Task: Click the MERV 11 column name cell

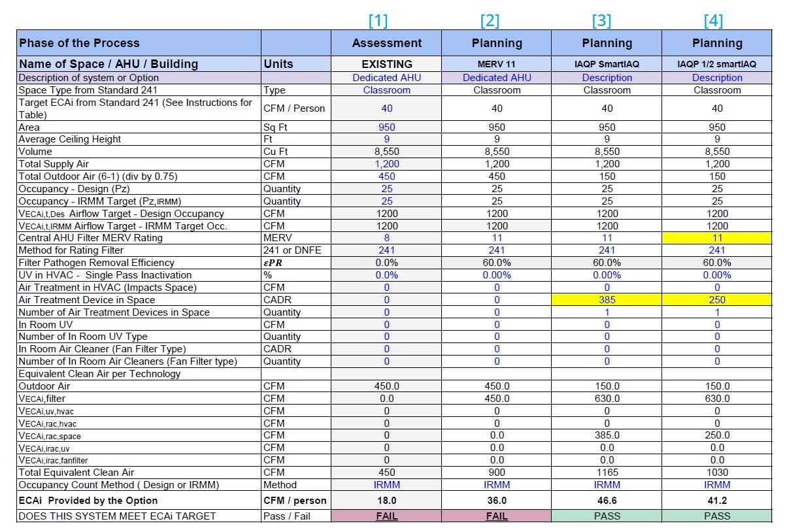Action: tap(497, 64)
